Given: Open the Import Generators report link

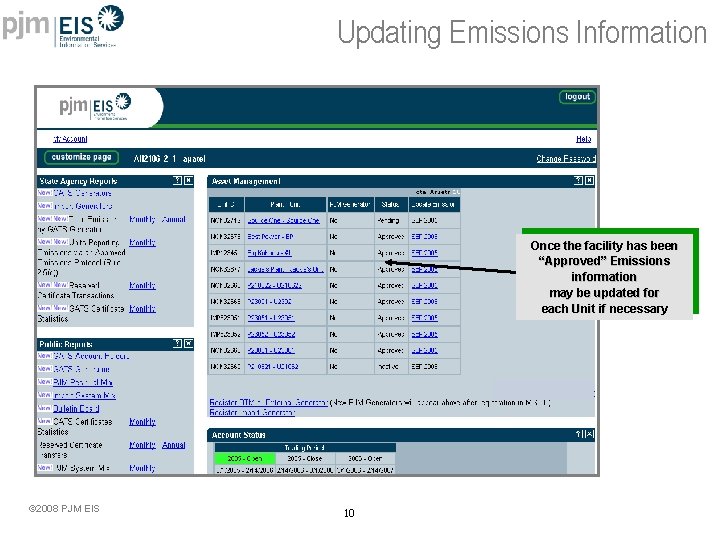Looking at the screenshot, I should (83, 206).
